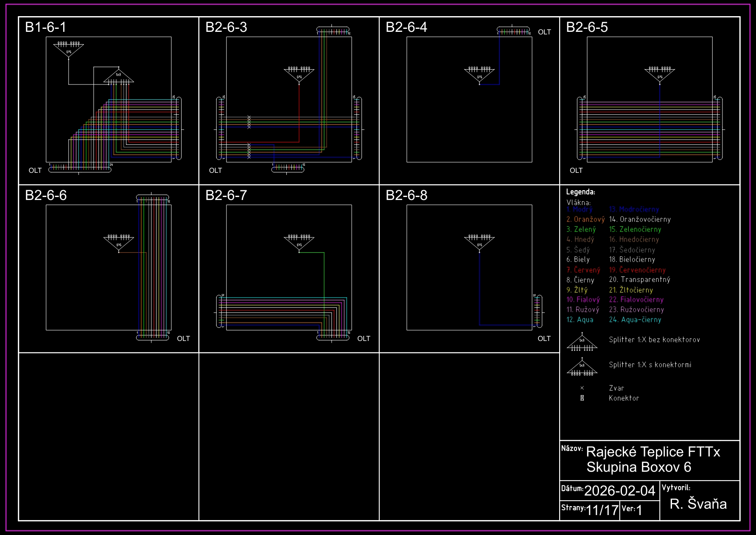Click legend icon for splitter bez konektorov
Viewport: 756px width, 535px height.
(x=582, y=342)
